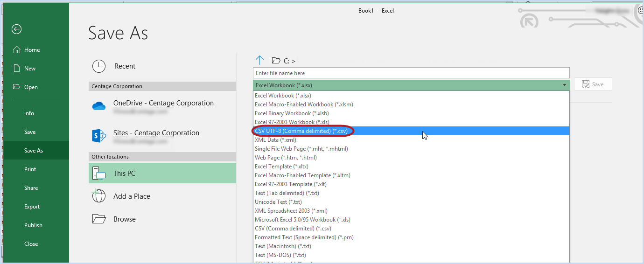Choose Excel Macro-Enabled Template (*.xltm)

click(x=411, y=175)
